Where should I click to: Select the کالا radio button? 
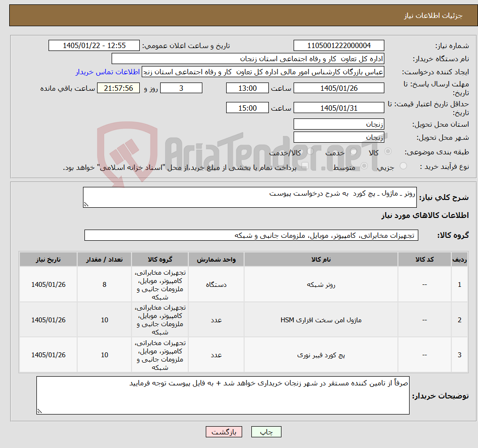click(388, 151)
